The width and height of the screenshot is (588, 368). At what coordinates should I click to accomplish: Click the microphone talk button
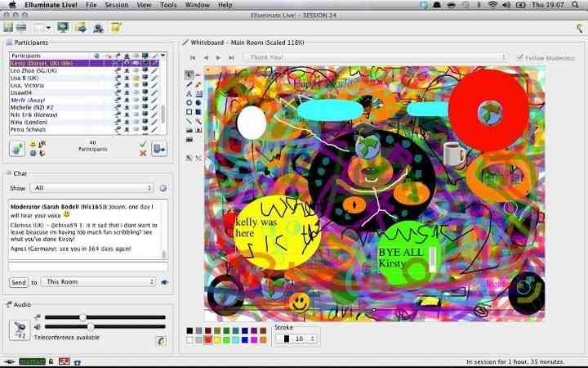(17, 330)
